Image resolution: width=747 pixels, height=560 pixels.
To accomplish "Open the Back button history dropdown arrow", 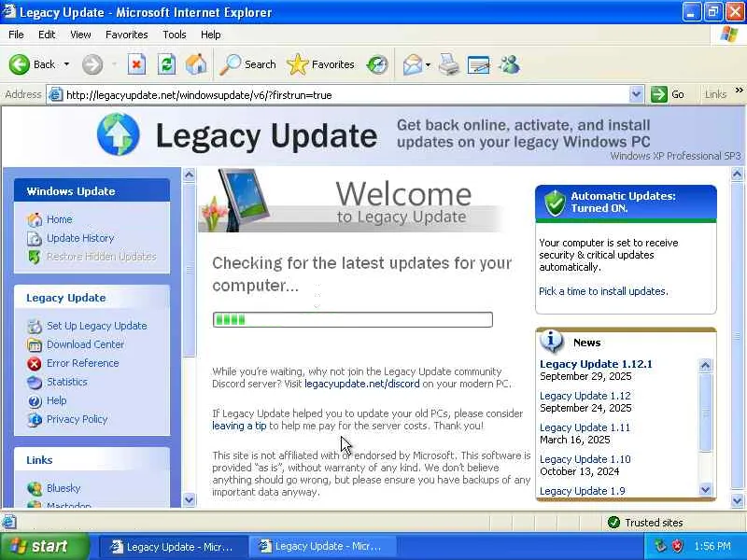I will click(x=66, y=64).
